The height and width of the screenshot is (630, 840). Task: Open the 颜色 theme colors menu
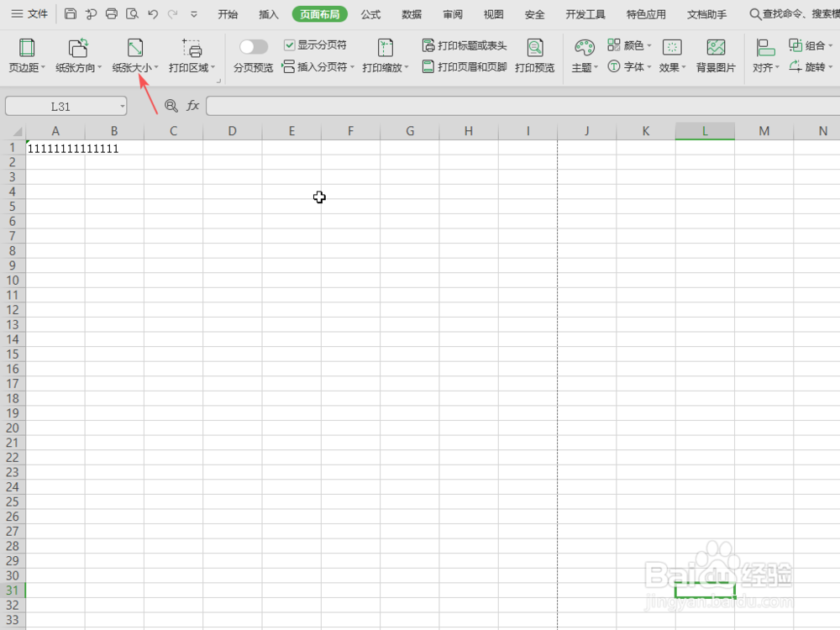tap(629, 45)
